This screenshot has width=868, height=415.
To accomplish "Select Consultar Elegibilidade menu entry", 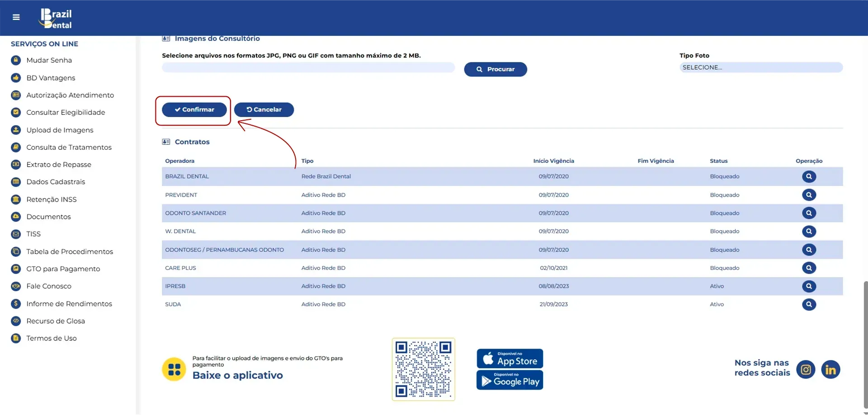I will click(66, 112).
